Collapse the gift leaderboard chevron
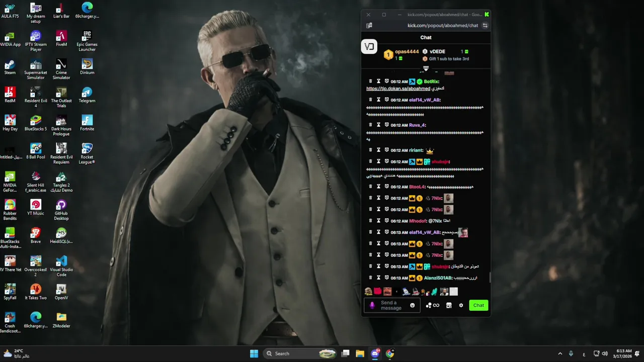The height and width of the screenshot is (362, 644). [426, 68]
